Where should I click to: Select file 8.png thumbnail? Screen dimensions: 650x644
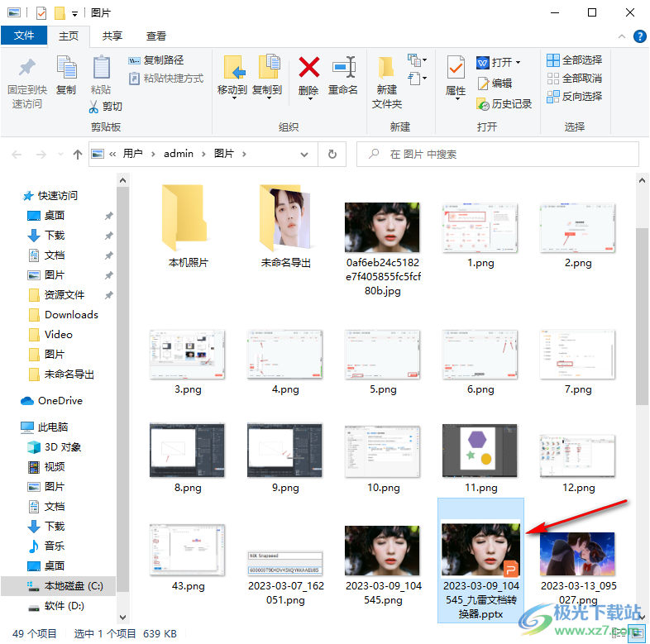pyautogui.click(x=187, y=450)
